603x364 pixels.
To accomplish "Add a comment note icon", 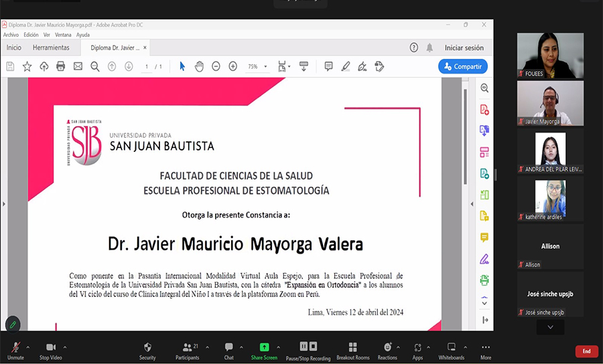I will tap(328, 66).
